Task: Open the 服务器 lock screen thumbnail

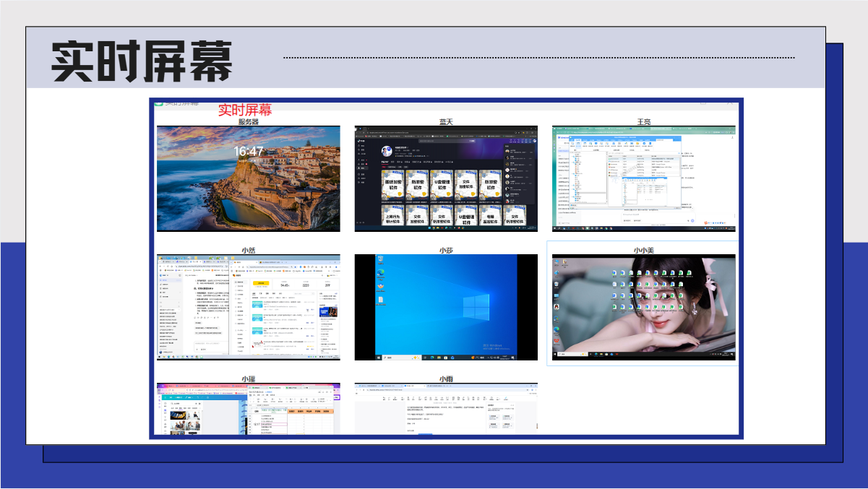Action: (248, 178)
